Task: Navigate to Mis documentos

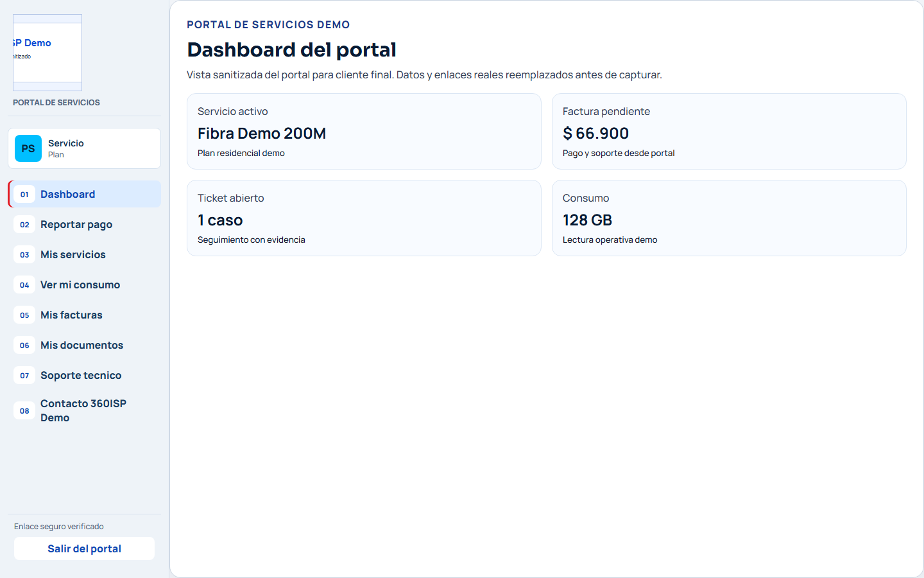Action: pos(84,345)
